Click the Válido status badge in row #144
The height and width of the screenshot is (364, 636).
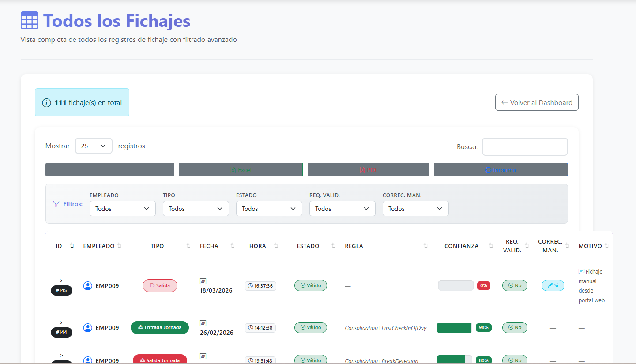click(x=310, y=327)
